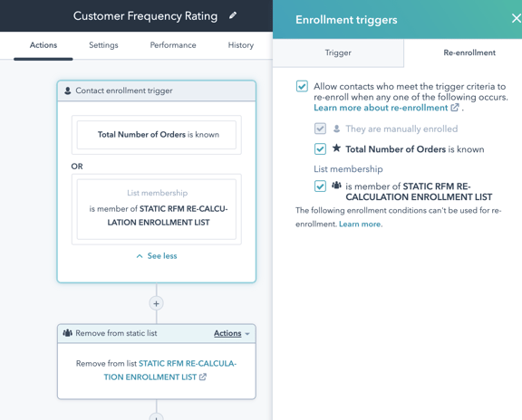Click the dropdown caret next to Actions
This screenshot has width=522, height=420.
click(247, 333)
